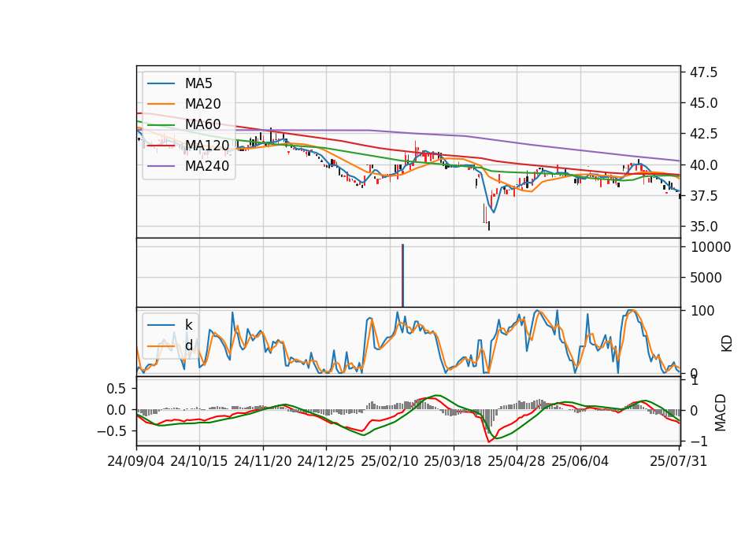Click the 25/03/18 date label
The image size is (756, 543).
[x=453, y=461]
